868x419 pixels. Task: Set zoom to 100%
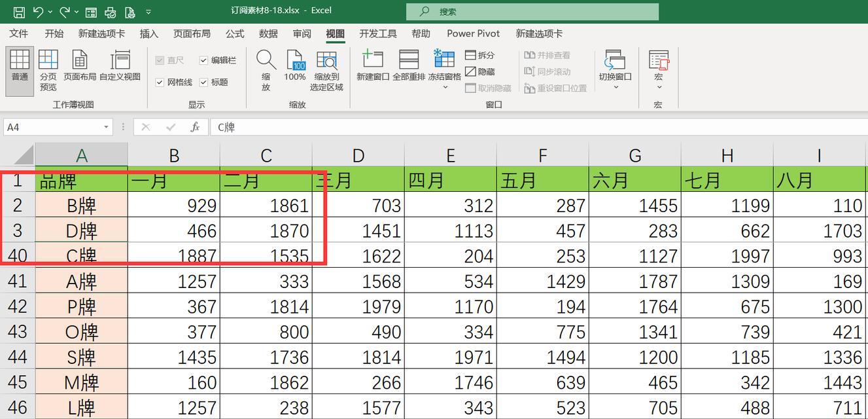[x=295, y=65]
